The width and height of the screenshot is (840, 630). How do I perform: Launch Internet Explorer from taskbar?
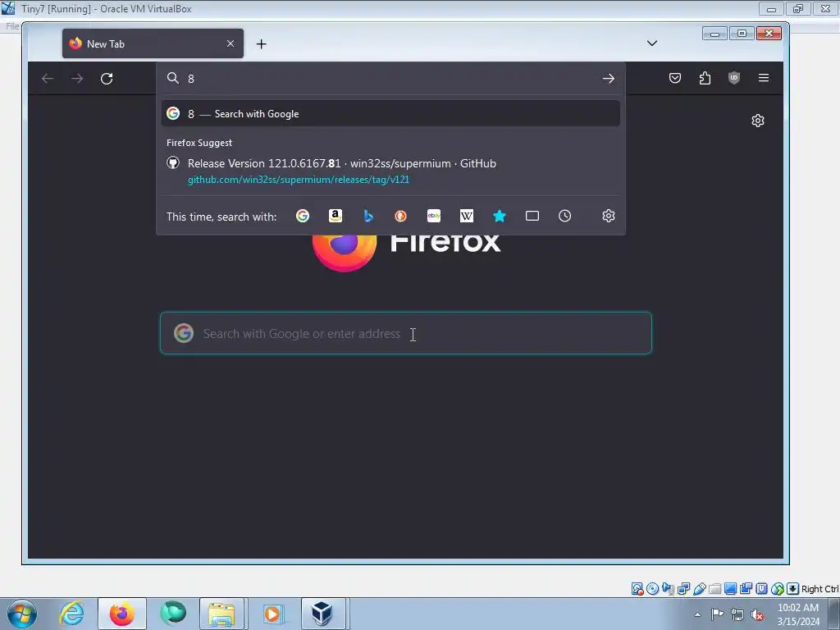click(72, 614)
